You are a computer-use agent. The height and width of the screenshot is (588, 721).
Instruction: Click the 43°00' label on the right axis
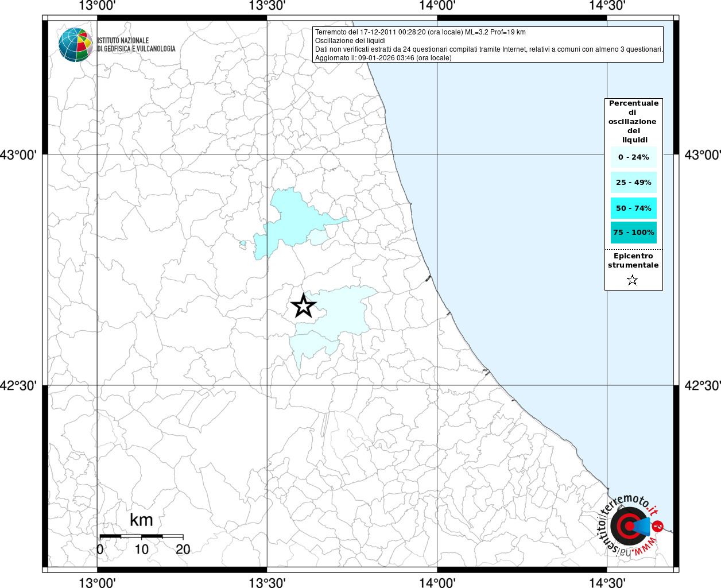click(x=703, y=155)
